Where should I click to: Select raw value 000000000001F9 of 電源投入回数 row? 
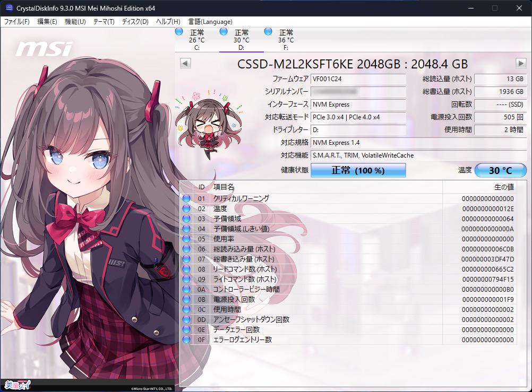pyautogui.click(x=488, y=300)
